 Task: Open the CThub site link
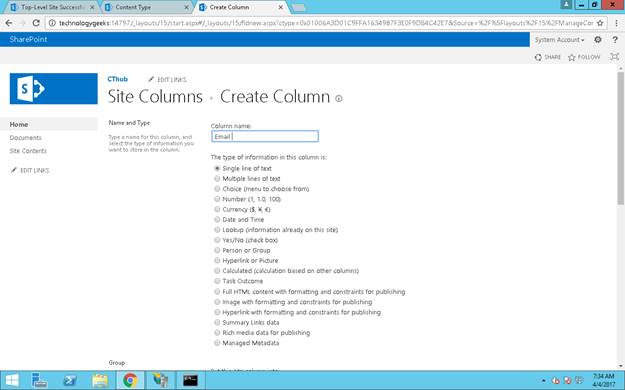point(118,79)
